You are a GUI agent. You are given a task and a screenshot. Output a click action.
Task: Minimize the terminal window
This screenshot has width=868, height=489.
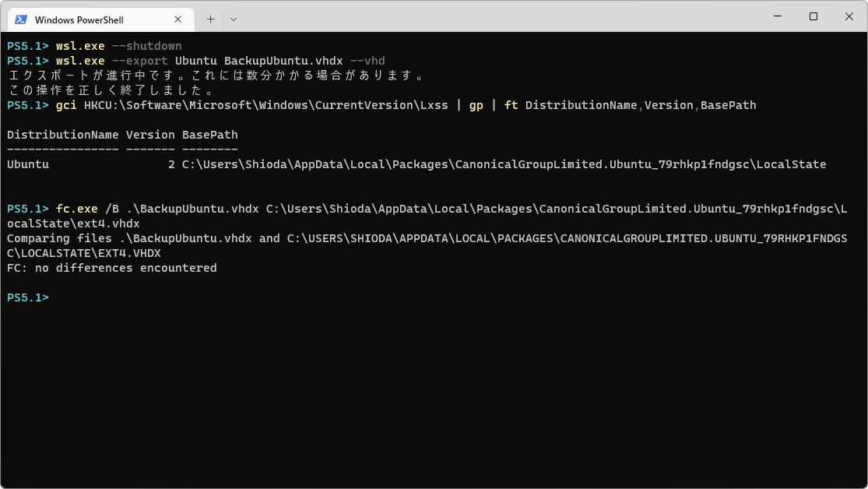click(x=778, y=16)
